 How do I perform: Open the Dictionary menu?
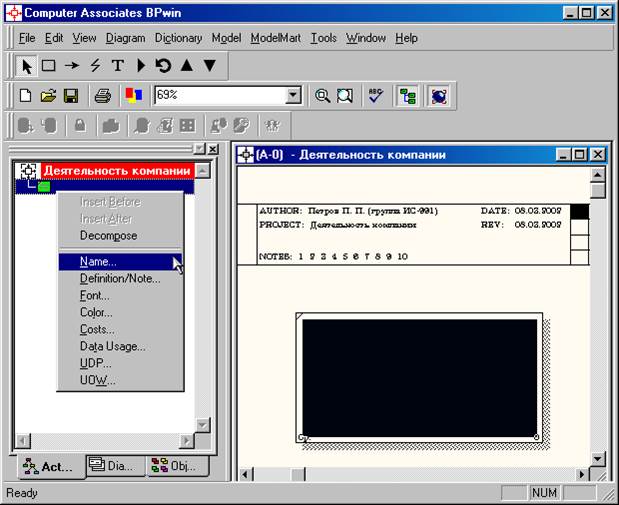(178, 38)
